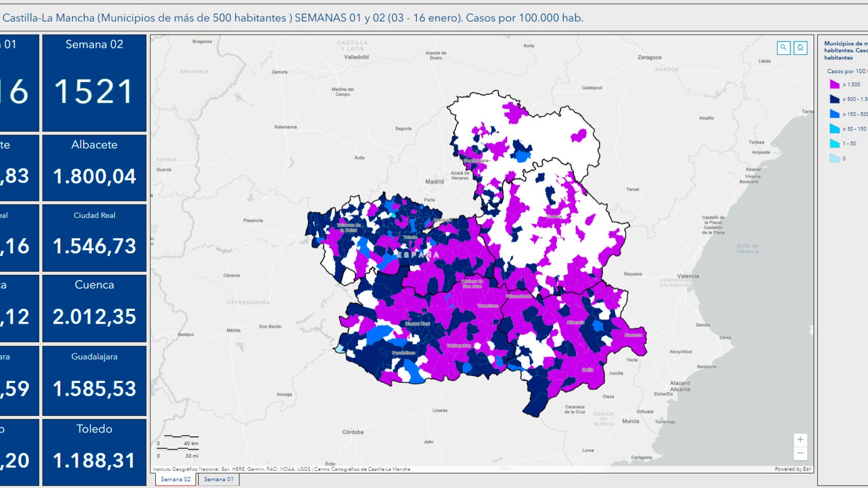The height and width of the screenshot is (488, 868).
Task: Click the magenta > 1.500 legend swatch
Action: [835, 84]
